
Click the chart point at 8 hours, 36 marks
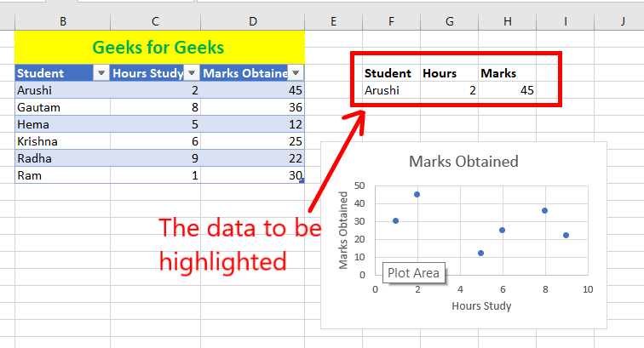point(544,210)
